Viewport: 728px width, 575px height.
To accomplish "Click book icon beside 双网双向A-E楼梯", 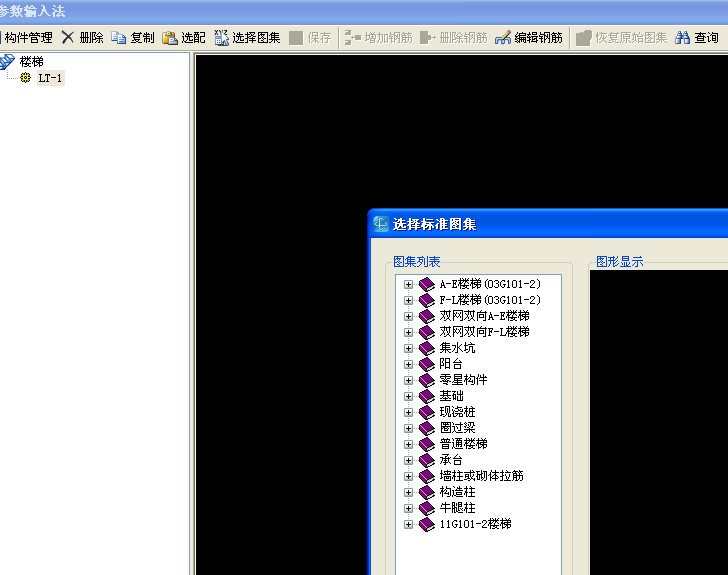I will click(x=426, y=316).
